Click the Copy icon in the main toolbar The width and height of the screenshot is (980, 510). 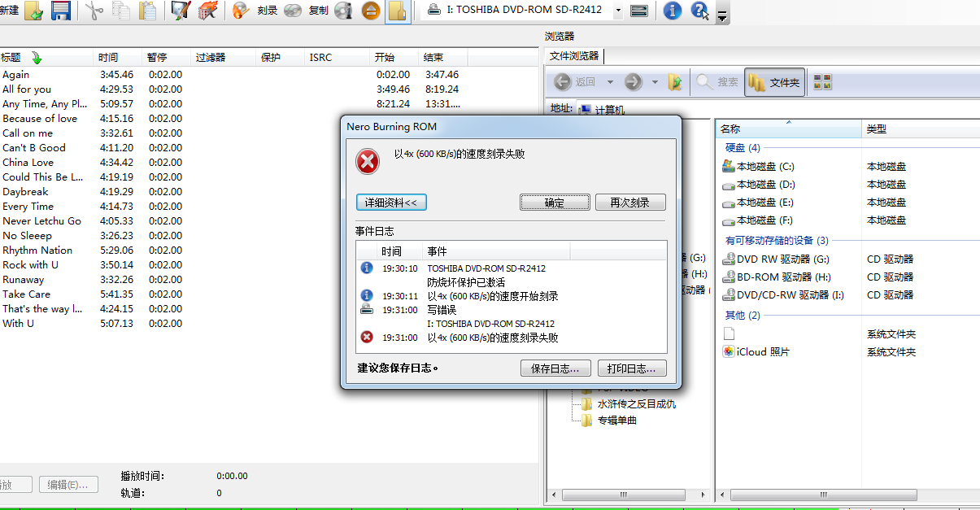coord(121,11)
